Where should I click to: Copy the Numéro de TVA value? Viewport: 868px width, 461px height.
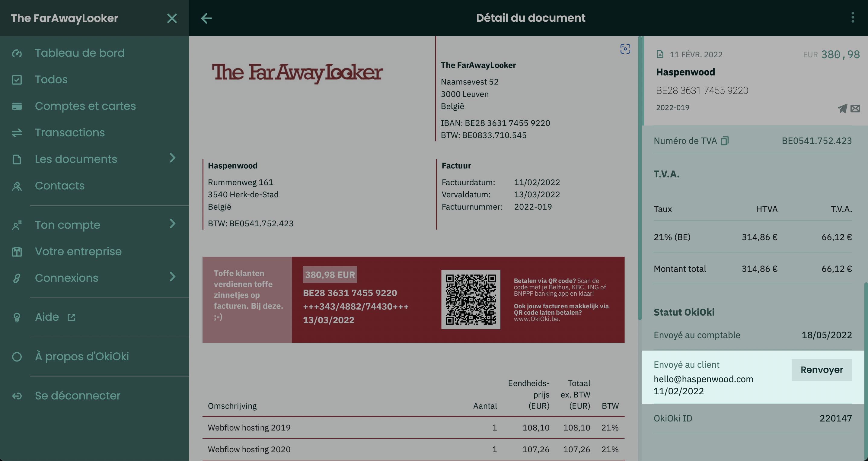[724, 141]
